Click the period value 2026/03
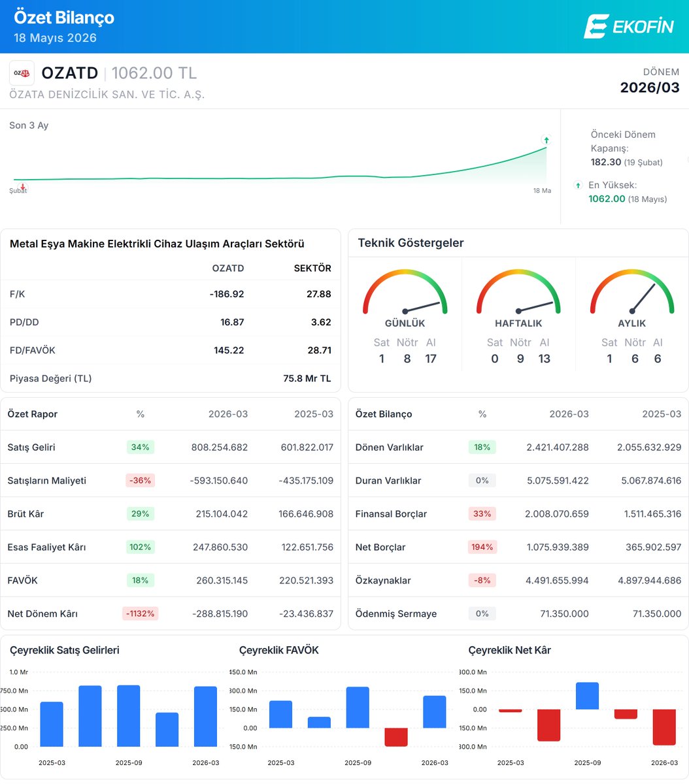The width and height of the screenshot is (689, 784). point(650,88)
